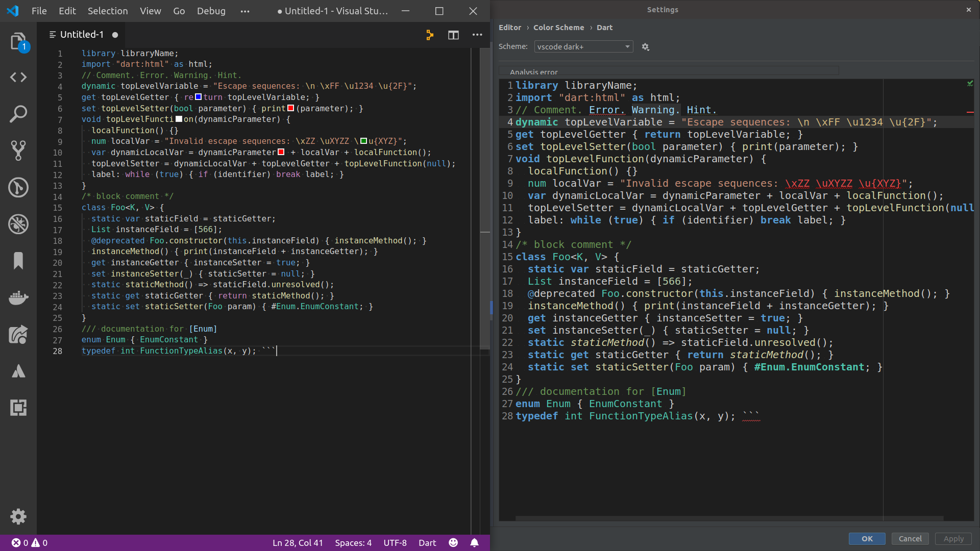Screen dimensions: 980x551
Task: Open the Bookmarks sidebar icon
Action: point(18,261)
